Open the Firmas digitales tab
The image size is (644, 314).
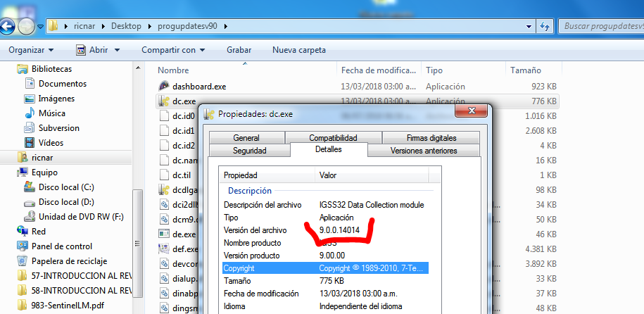point(431,138)
